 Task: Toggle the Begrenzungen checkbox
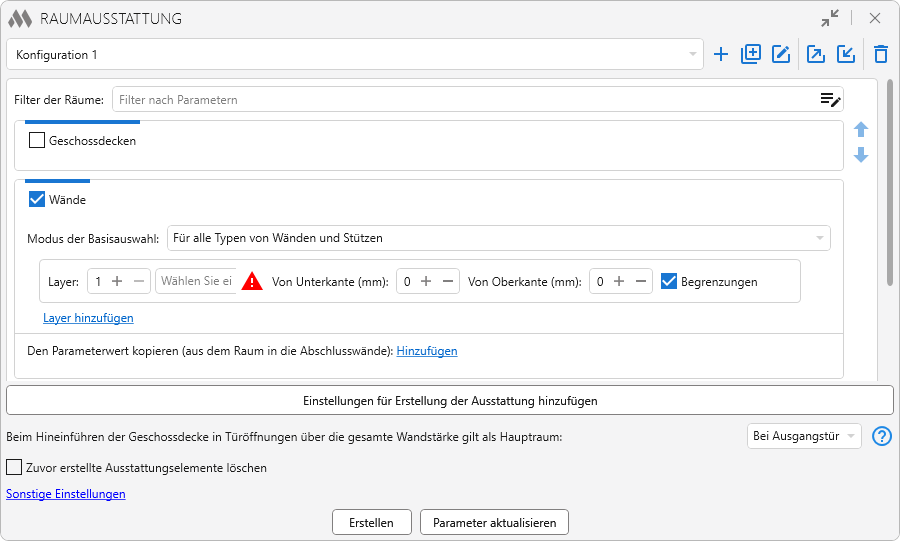[670, 282]
